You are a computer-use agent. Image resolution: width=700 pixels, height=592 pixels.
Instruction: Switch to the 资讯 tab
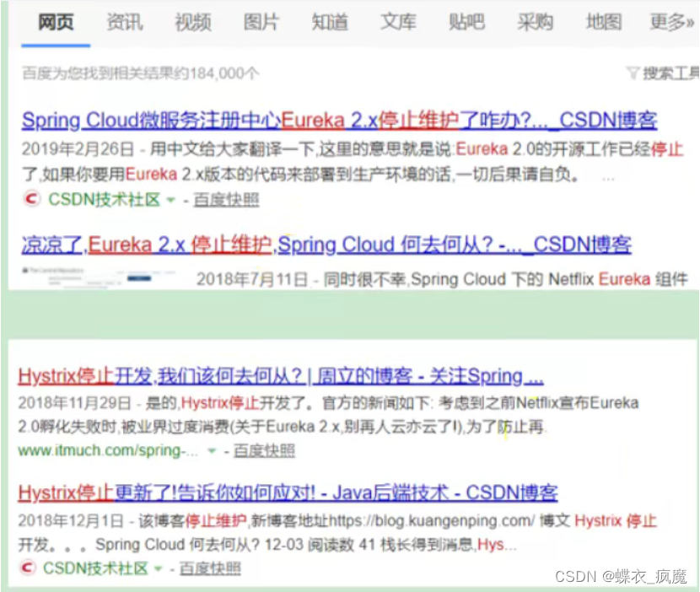point(125,22)
